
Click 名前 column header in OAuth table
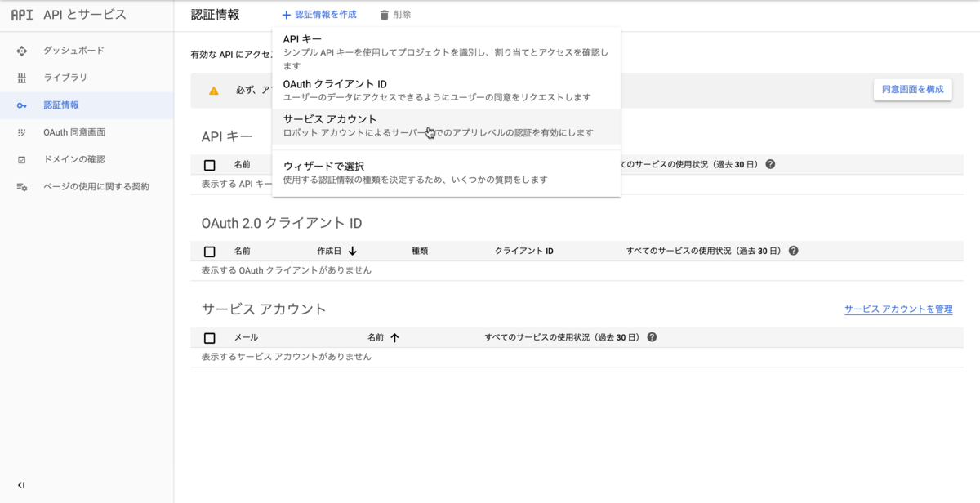tap(243, 251)
